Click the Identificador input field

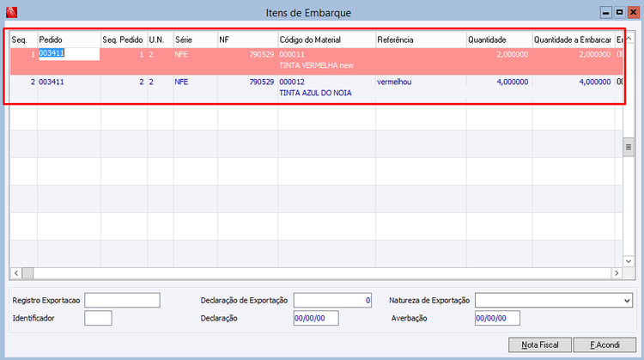pyautogui.click(x=98, y=318)
